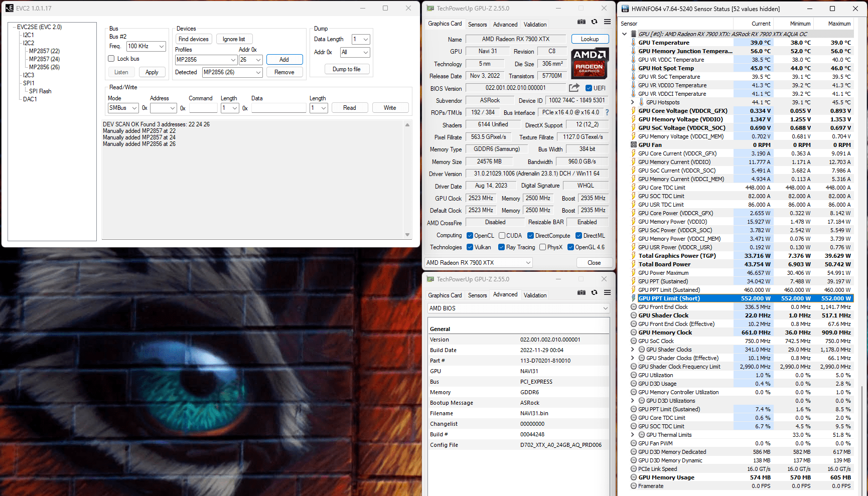This screenshot has width=868, height=496.
Task: Click the GPU Fan sensor icon
Action: point(634,145)
